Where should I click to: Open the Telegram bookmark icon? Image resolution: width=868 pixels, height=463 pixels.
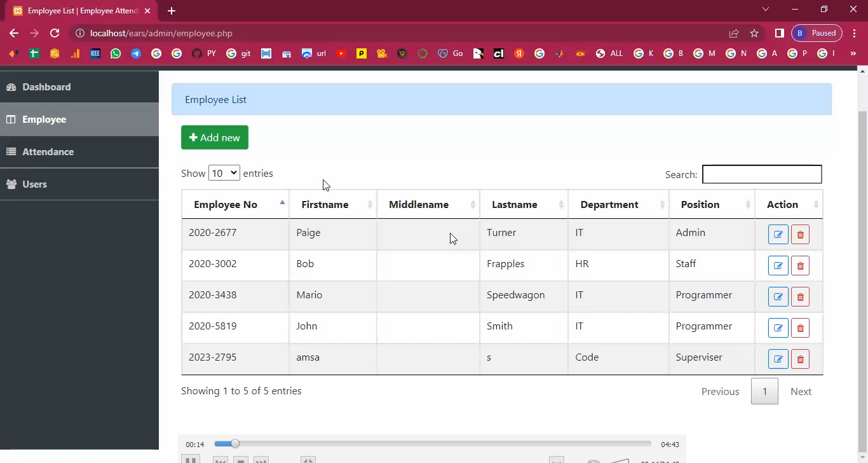point(136,54)
